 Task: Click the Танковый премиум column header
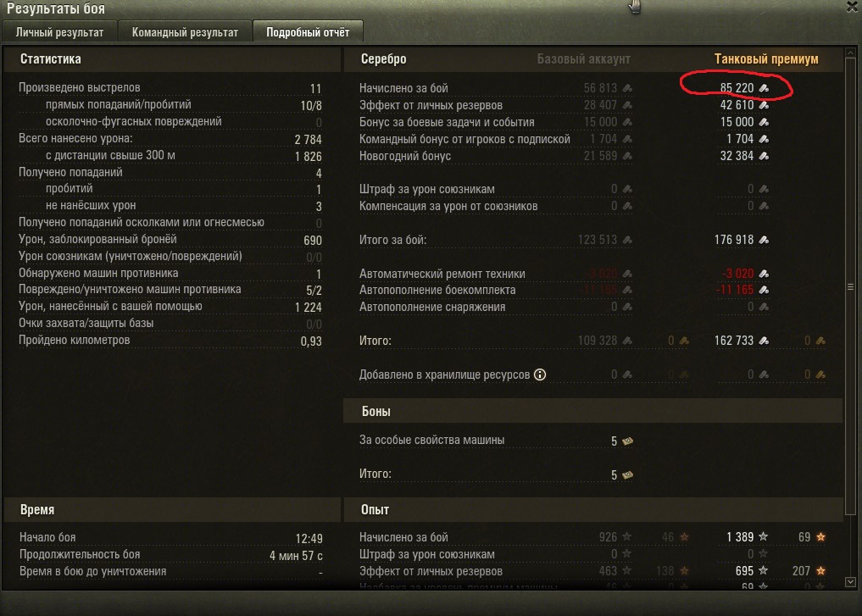(x=765, y=58)
